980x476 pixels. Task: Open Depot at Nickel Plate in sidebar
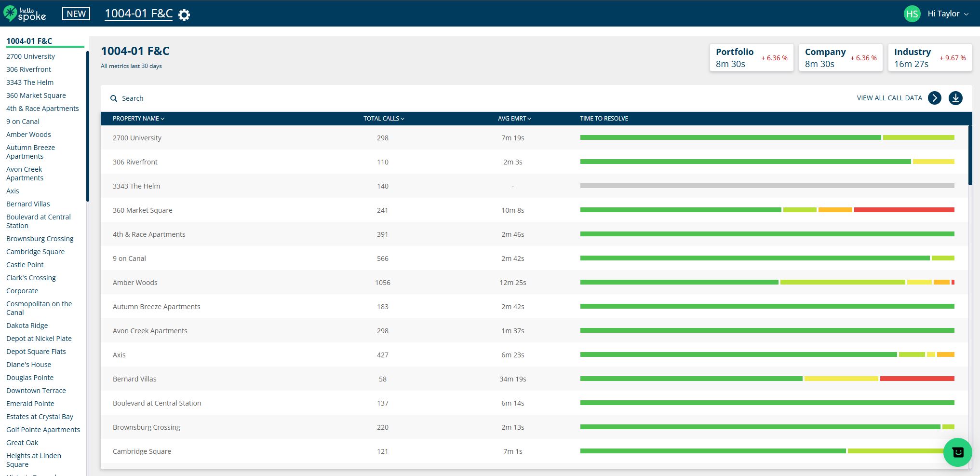click(x=39, y=339)
